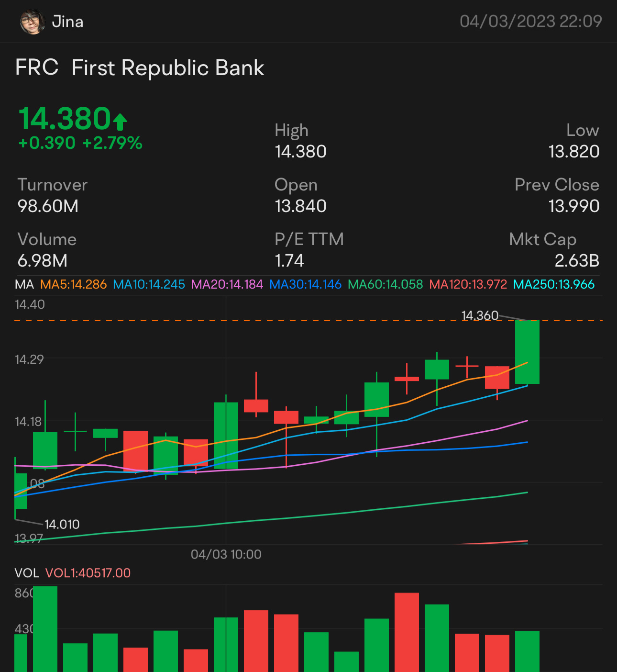Open the FRC ticker symbol
This screenshot has height=672, width=617.
pyautogui.click(x=37, y=67)
